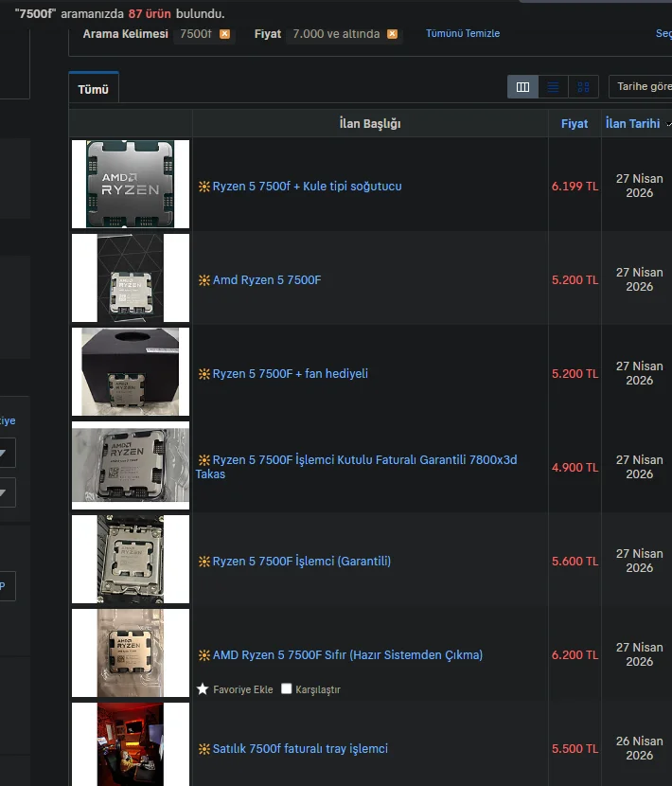Remove the 7.000 ve altında price filter
672x786 pixels.
[393, 33]
